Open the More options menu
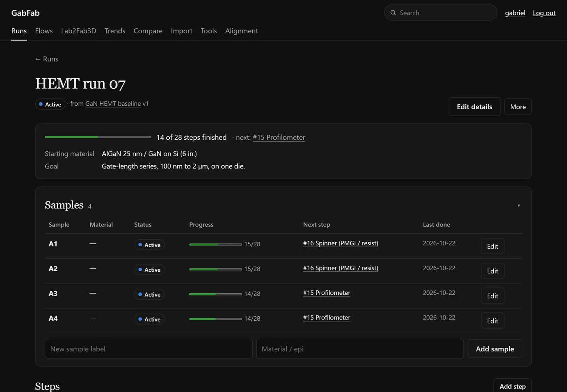Image resolution: width=567 pixels, height=392 pixels. coord(518,107)
